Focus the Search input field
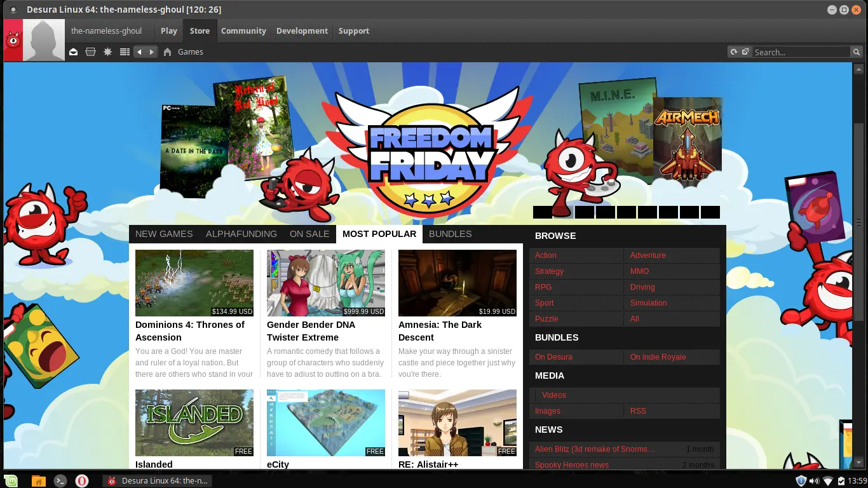This screenshot has width=868, height=488. click(x=801, y=52)
